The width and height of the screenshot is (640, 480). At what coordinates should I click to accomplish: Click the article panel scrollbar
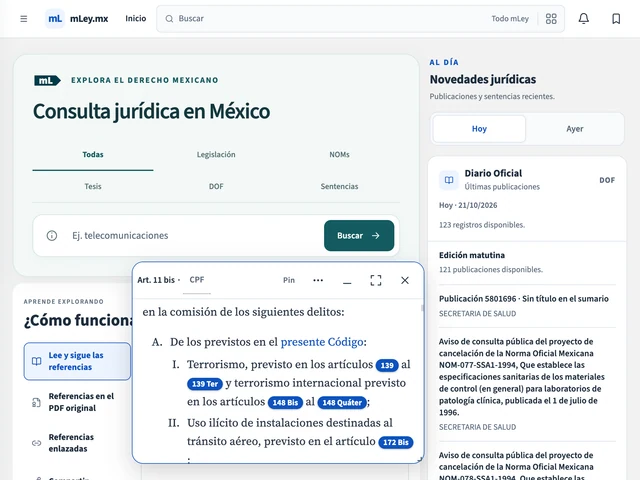[x=422, y=308]
